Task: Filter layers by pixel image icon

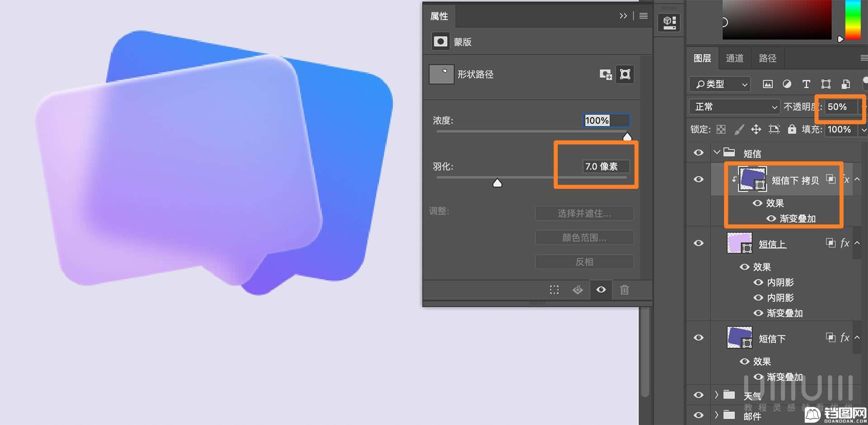Action: [768, 84]
